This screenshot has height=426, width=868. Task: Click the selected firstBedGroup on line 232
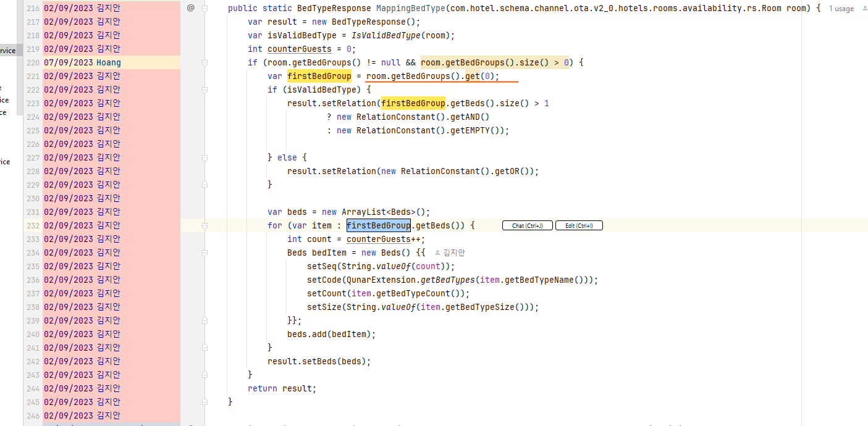379,225
